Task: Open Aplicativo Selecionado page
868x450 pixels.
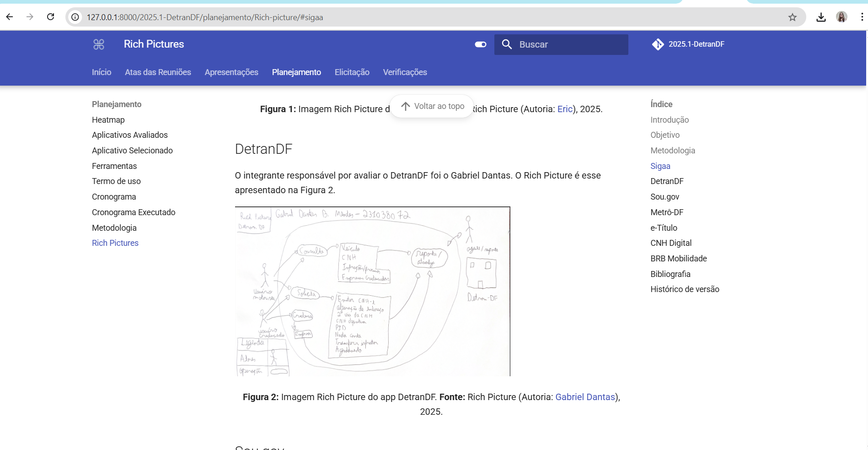Action: 132,151
